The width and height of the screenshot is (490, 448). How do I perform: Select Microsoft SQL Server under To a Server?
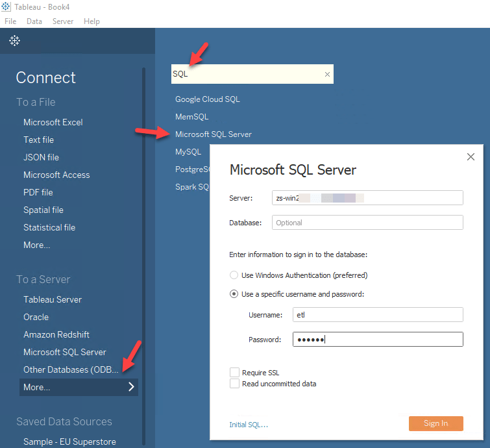(x=65, y=352)
